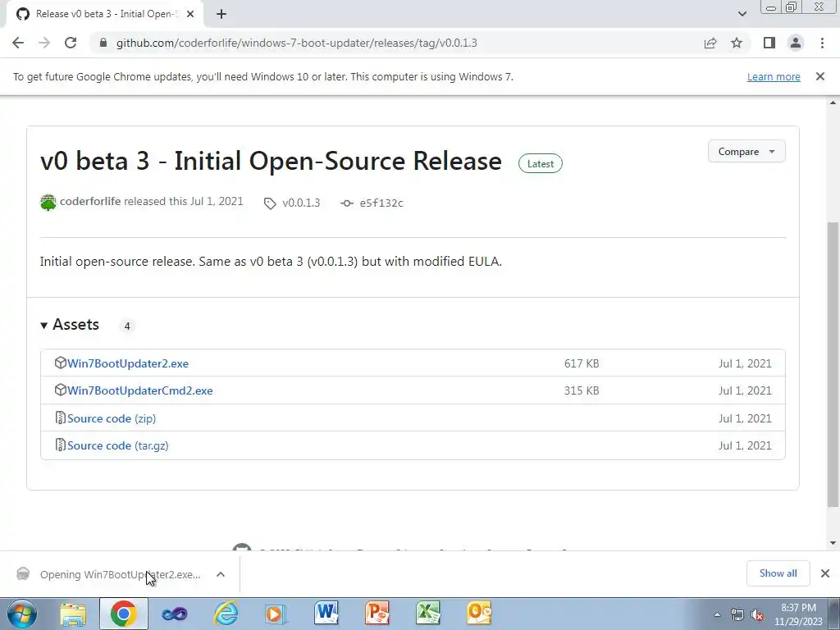
Task: Click the 617 KB file size
Action: [x=582, y=363]
